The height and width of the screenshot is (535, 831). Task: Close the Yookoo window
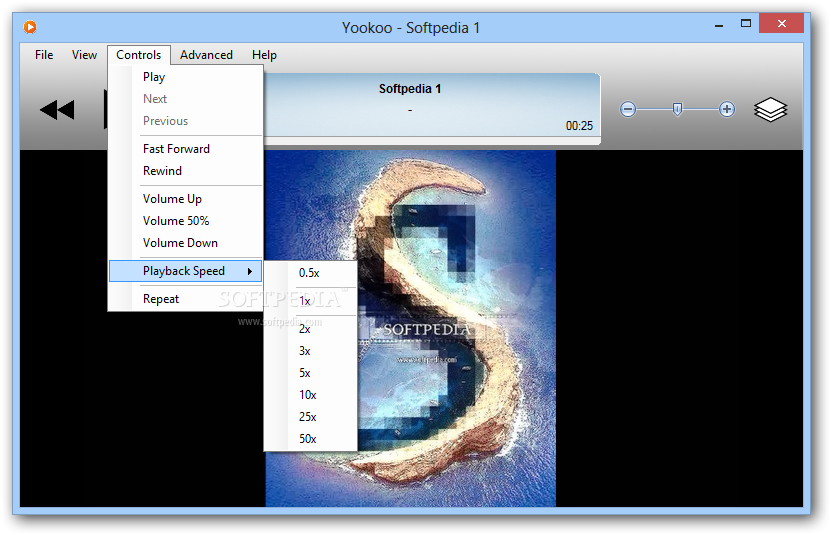[x=781, y=23]
